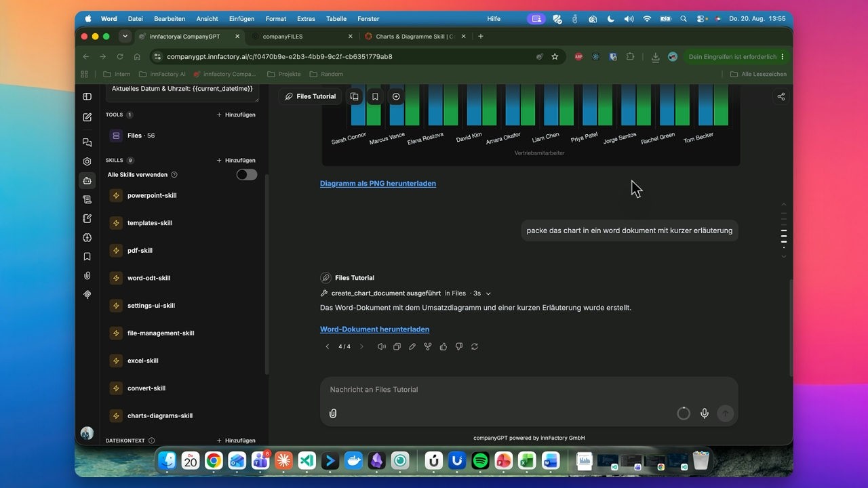Viewport: 868px width, 488px height.
Task: Click the bookmark icon next to Files Tutorial
Action: (x=375, y=97)
